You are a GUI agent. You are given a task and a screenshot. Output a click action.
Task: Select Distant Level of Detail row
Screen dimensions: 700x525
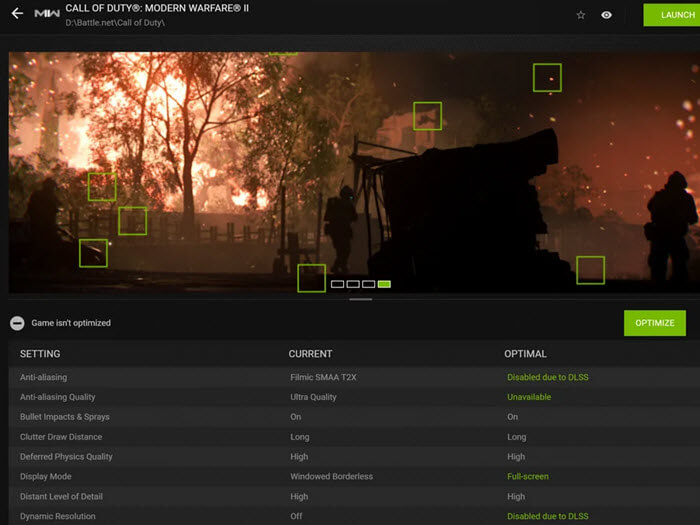354,496
